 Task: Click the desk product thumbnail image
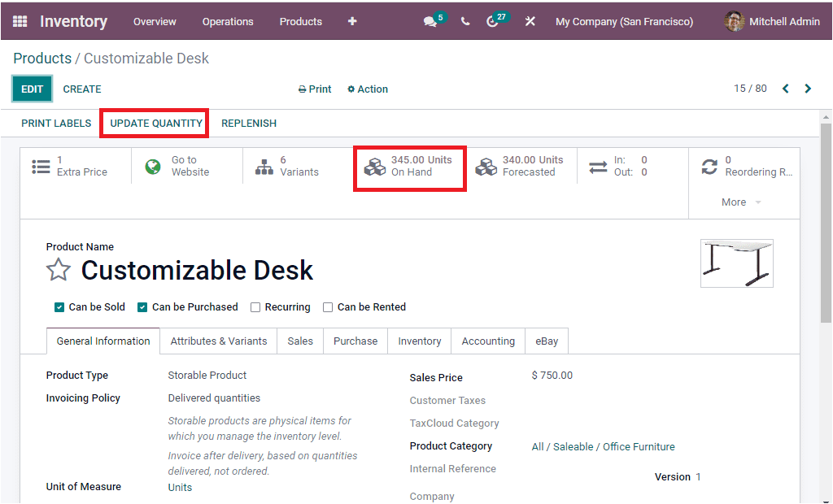(x=736, y=263)
